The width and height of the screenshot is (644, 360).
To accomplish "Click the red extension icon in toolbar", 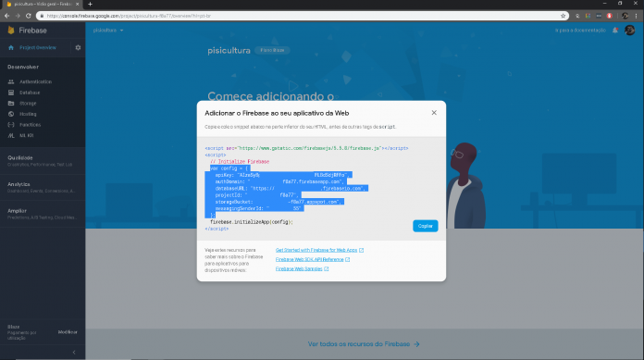I will (610, 16).
